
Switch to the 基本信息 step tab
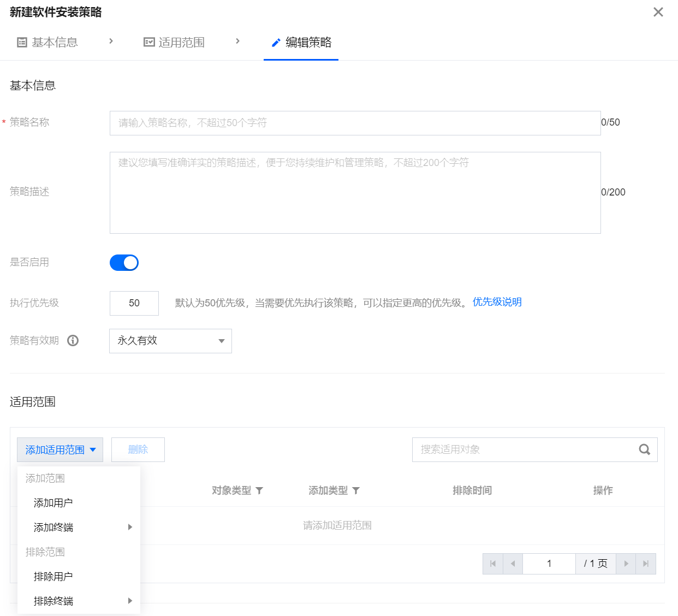(x=48, y=42)
